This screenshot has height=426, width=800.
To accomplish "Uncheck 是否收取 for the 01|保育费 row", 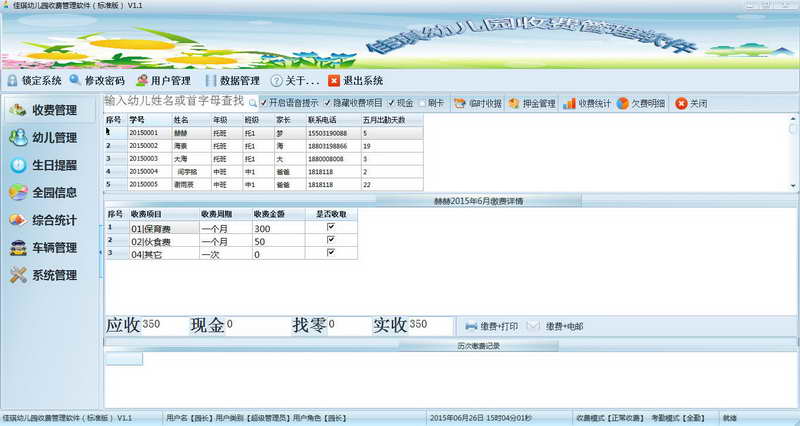I will [330, 227].
